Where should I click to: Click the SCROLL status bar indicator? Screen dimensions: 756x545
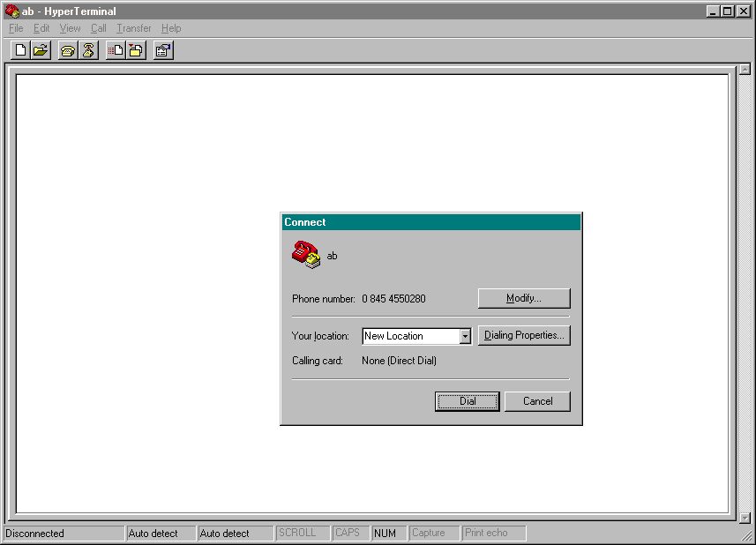point(303,534)
